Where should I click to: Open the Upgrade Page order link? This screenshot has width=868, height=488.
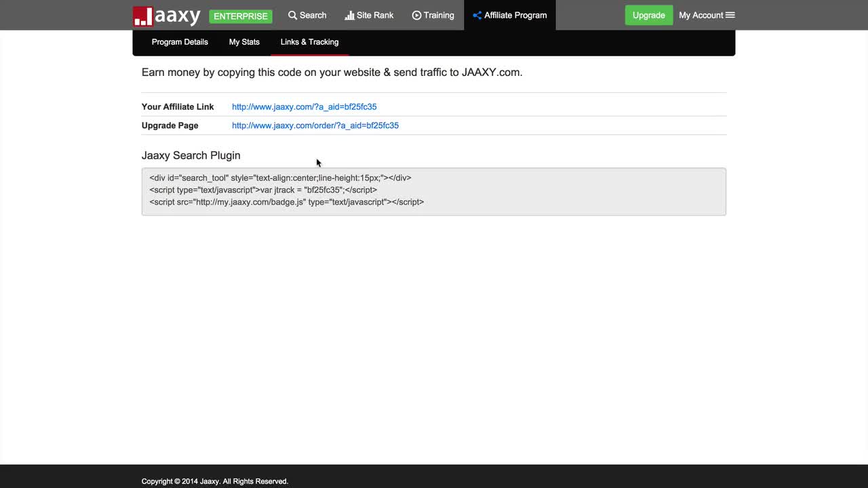coord(315,125)
